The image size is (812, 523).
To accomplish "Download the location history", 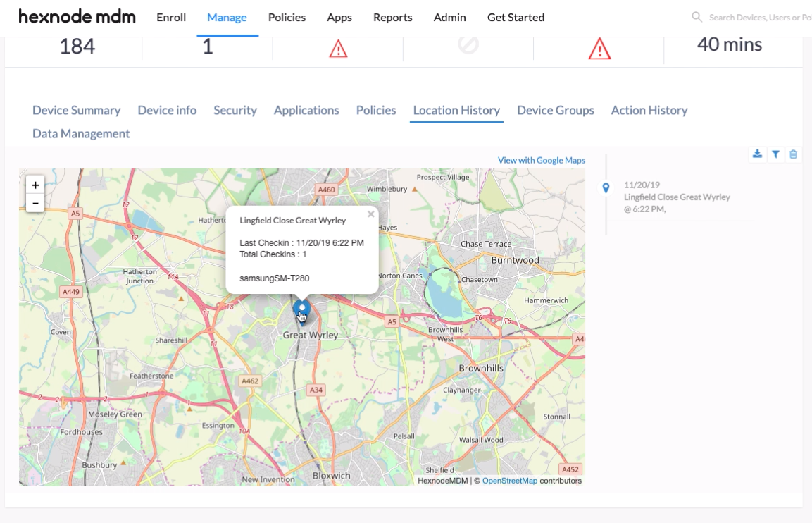I will pos(757,154).
